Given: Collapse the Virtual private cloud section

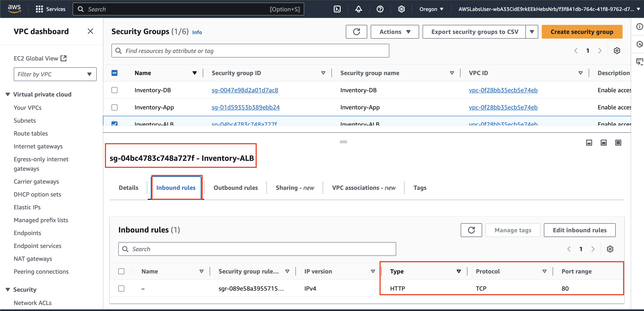Looking at the screenshot, I should [x=8, y=94].
